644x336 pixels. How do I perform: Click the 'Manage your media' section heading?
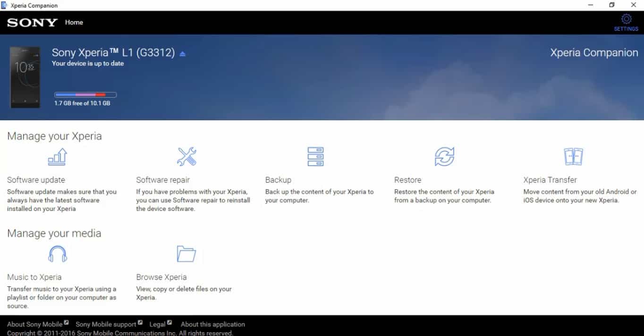pyautogui.click(x=54, y=233)
